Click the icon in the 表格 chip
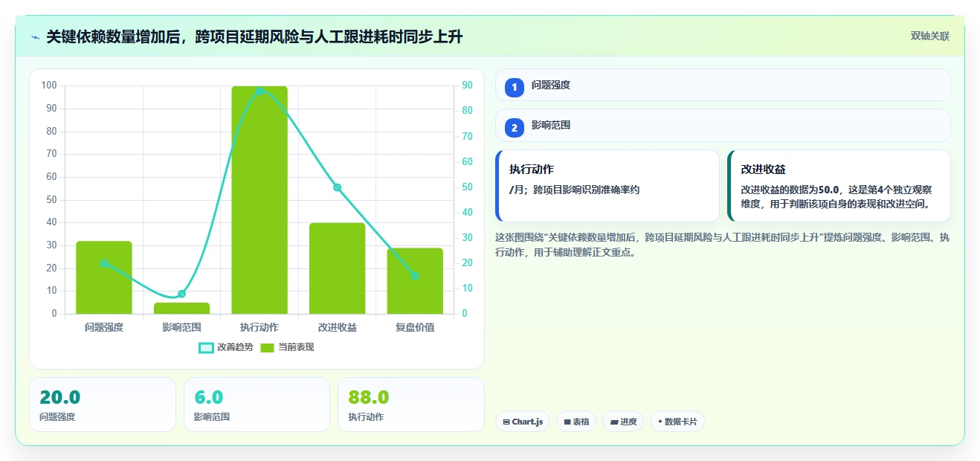 [567, 422]
